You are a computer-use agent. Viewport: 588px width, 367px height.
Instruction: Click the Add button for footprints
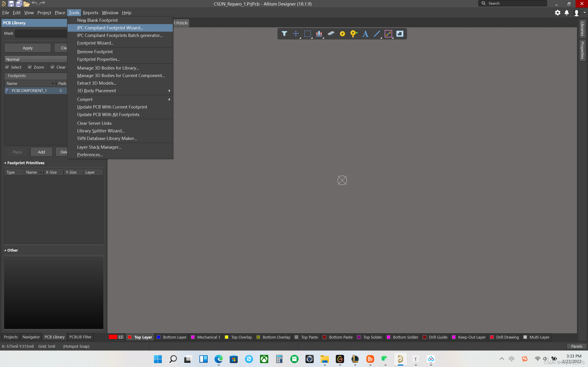[x=41, y=151]
